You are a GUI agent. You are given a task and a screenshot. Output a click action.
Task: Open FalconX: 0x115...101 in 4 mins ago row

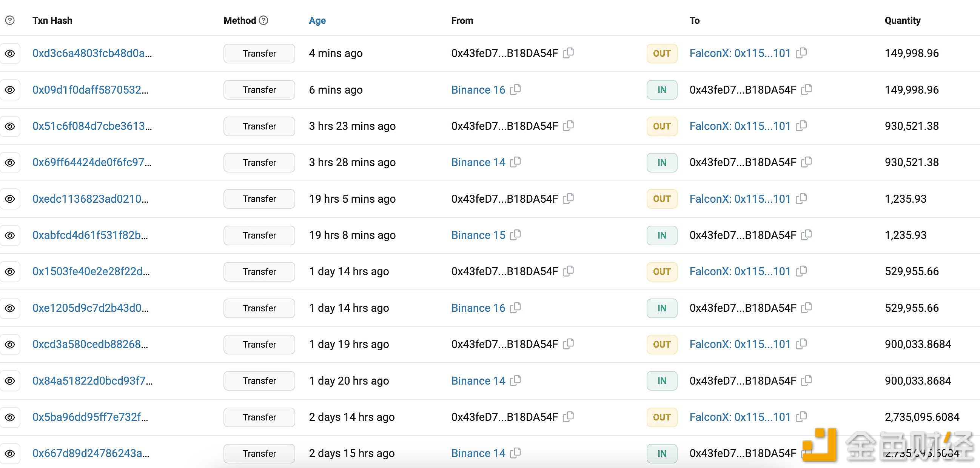pyautogui.click(x=740, y=53)
